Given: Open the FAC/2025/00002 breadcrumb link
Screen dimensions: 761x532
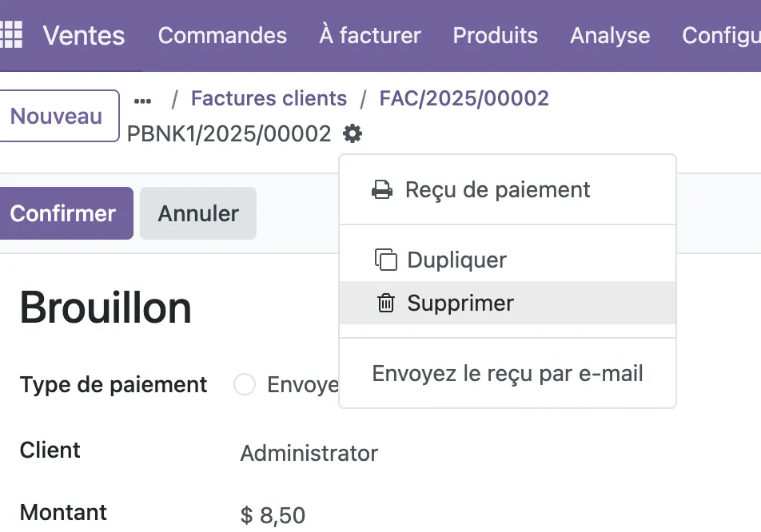Looking at the screenshot, I should point(464,98).
